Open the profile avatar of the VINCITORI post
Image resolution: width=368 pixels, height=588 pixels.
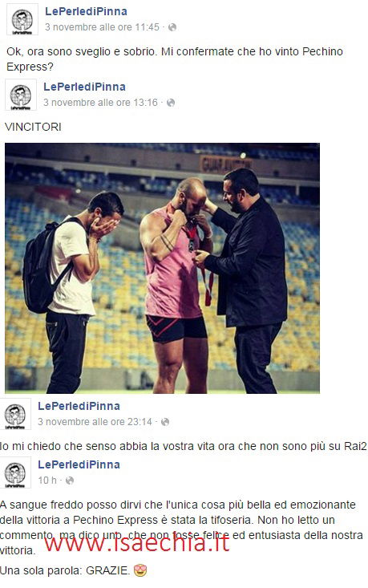coord(21,95)
